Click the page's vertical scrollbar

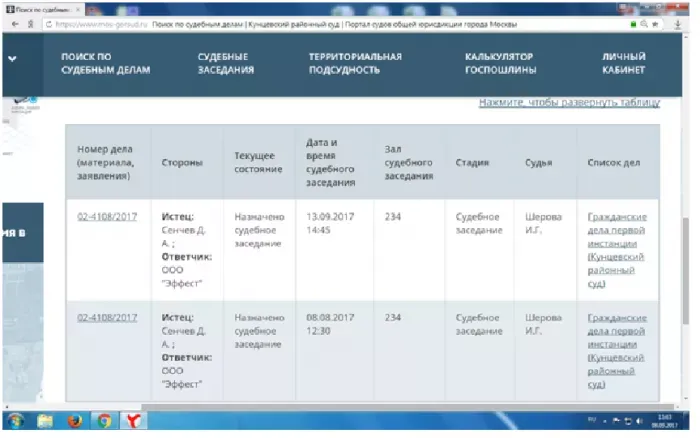684,240
